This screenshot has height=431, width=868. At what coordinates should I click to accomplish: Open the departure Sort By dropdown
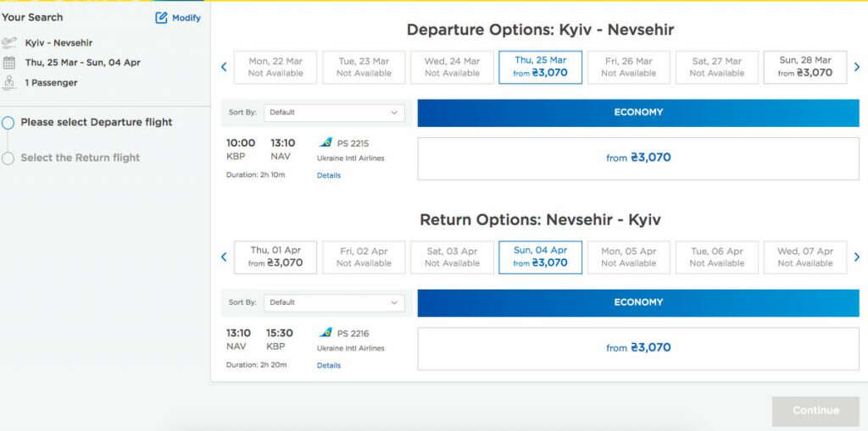point(334,113)
